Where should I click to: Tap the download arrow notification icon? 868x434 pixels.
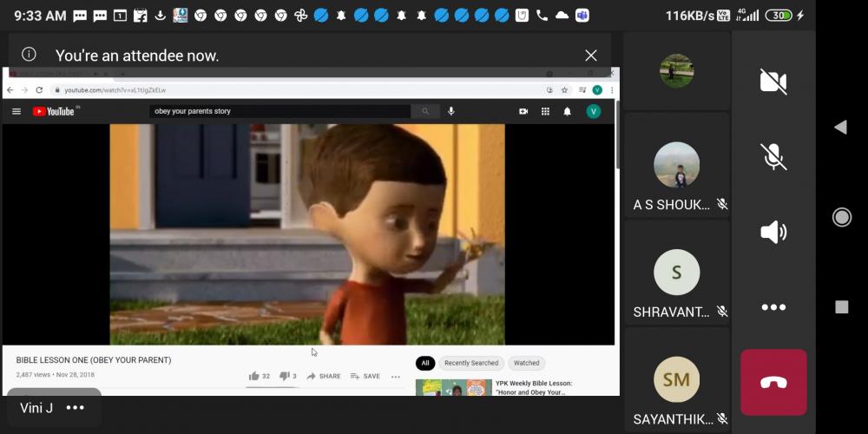click(x=160, y=16)
